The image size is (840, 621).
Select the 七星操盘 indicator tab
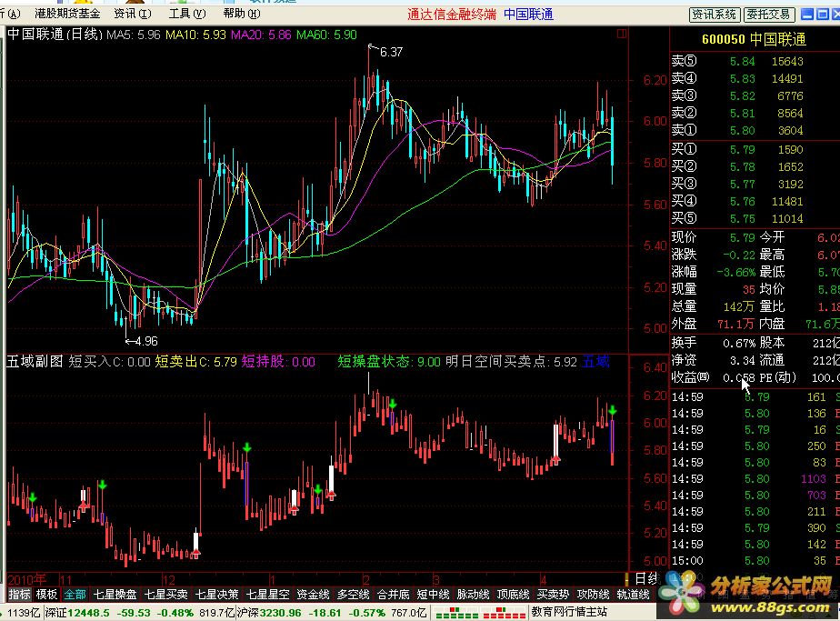[115, 595]
